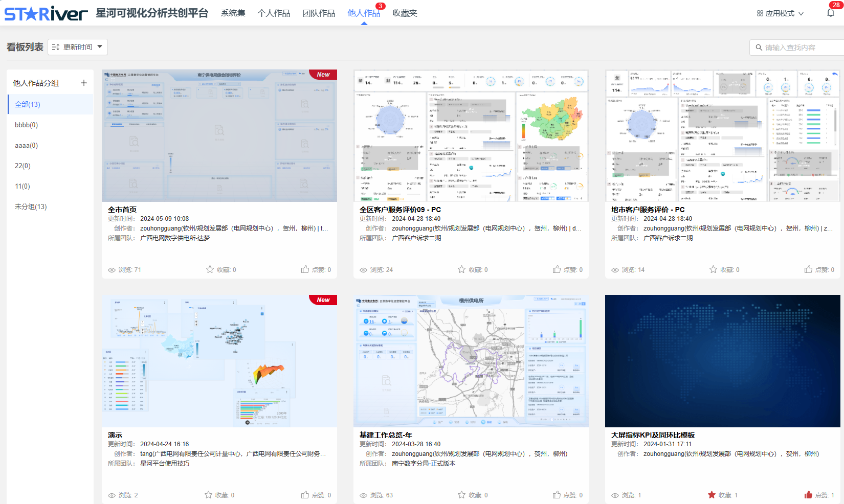Select the 他人作品 tab
The image size is (844, 504).
(364, 13)
